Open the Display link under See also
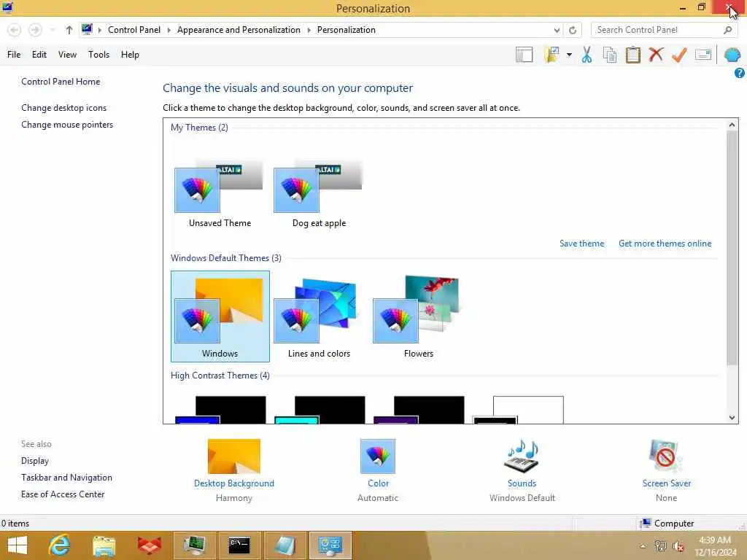The height and width of the screenshot is (560, 747). 35,461
